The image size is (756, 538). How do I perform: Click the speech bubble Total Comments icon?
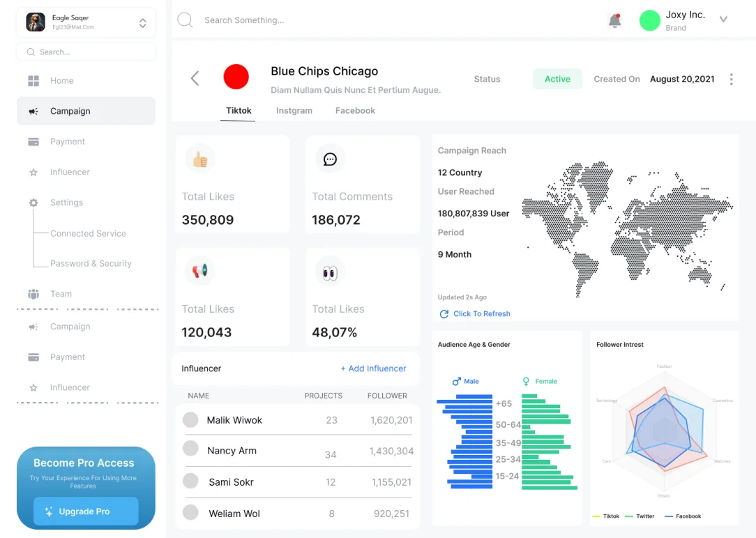point(331,159)
